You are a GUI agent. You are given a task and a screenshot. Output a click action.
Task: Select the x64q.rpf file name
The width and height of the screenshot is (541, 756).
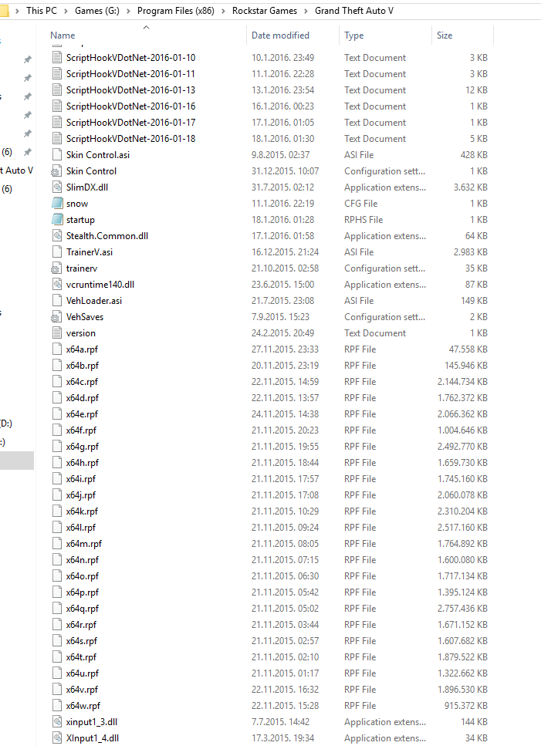83,609
